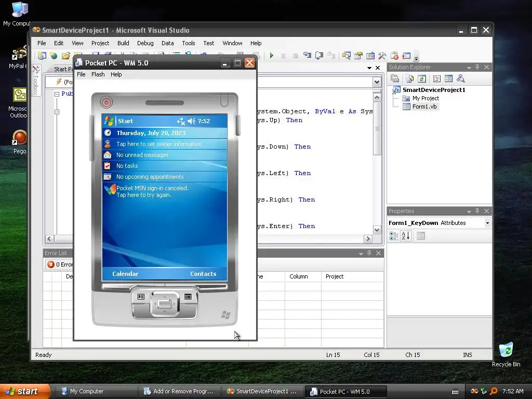Click the New Project icon in Visual Studio toolbar

click(x=42, y=56)
